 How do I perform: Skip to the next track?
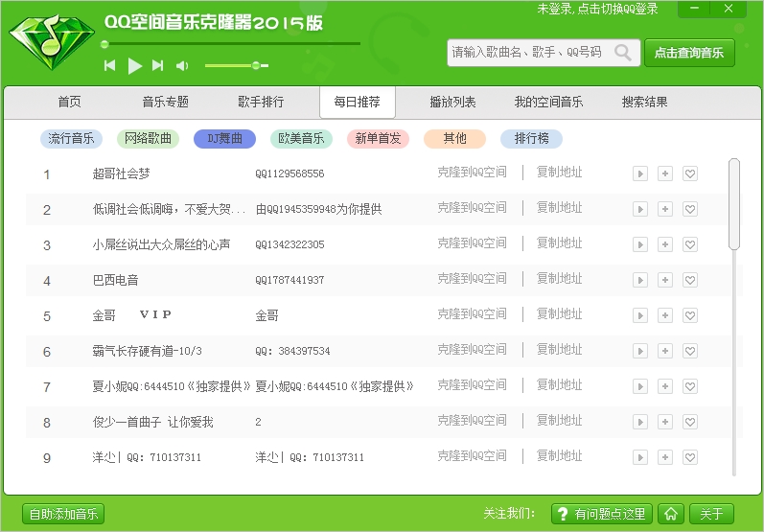click(157, 65)
